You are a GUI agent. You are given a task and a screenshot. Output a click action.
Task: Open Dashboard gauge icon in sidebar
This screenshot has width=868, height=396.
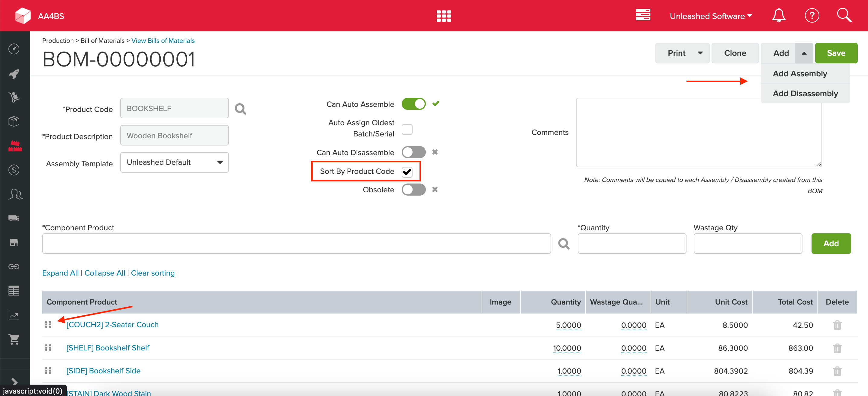click(x=14, y=49)
